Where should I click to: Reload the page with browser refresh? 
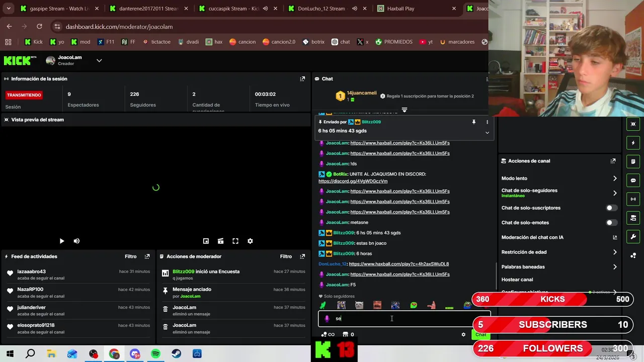[39, 26]
